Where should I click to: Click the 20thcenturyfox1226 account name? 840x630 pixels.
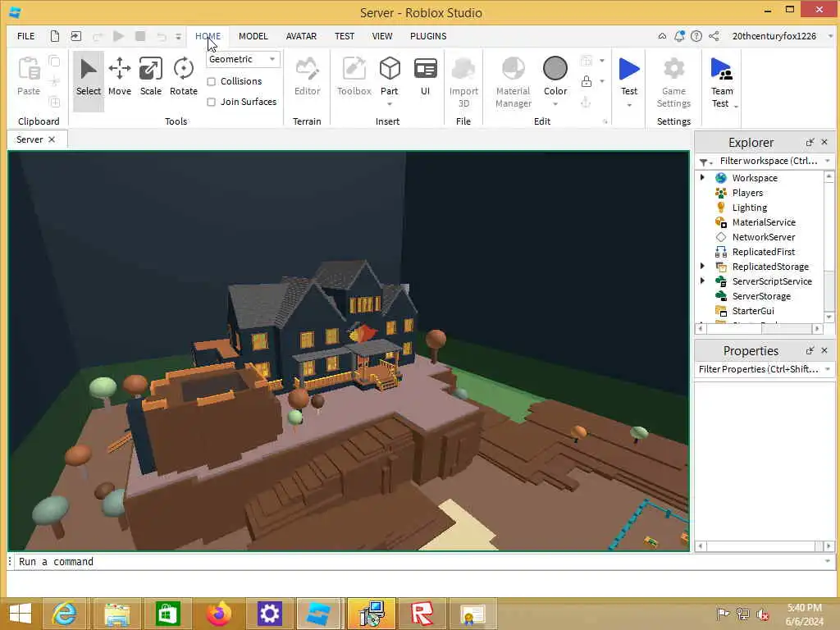774,36
